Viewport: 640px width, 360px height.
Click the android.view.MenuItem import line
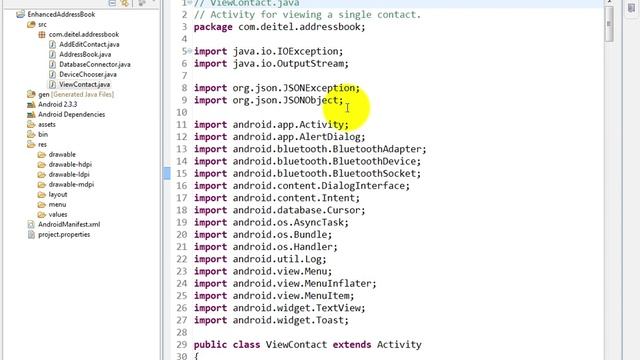[x=274, y=296]
